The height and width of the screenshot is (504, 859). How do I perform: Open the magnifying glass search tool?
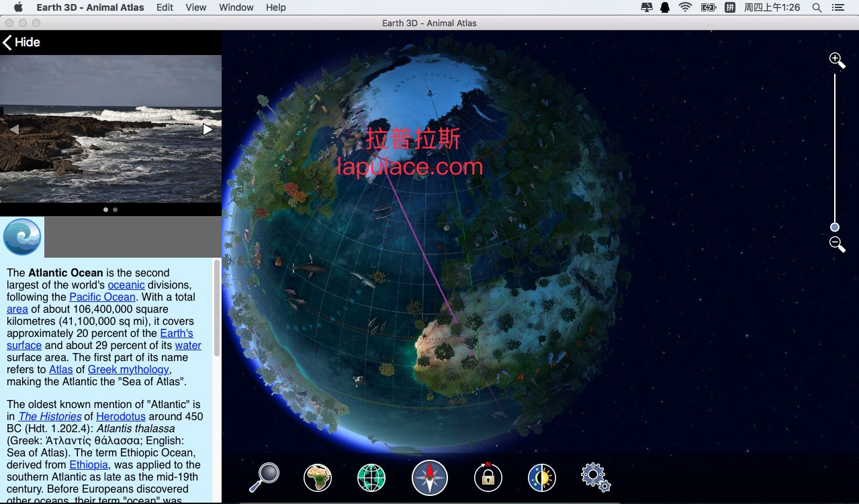click(x=264, y=477)
